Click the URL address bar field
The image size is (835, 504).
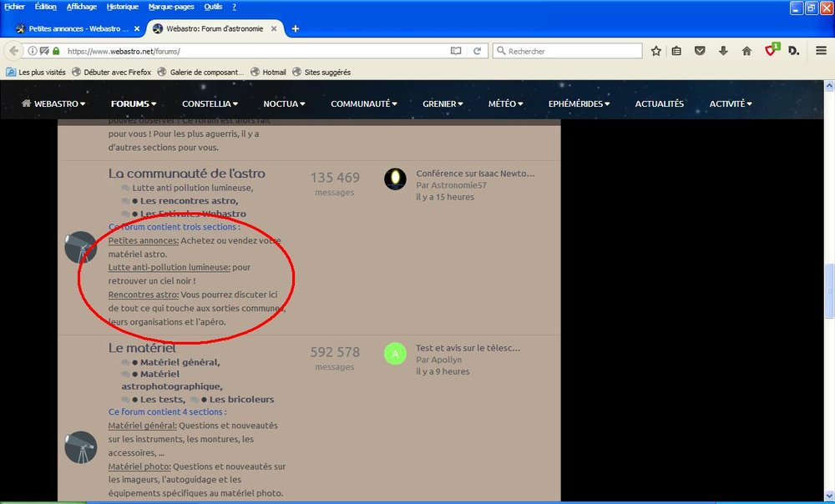click(256, 51)
